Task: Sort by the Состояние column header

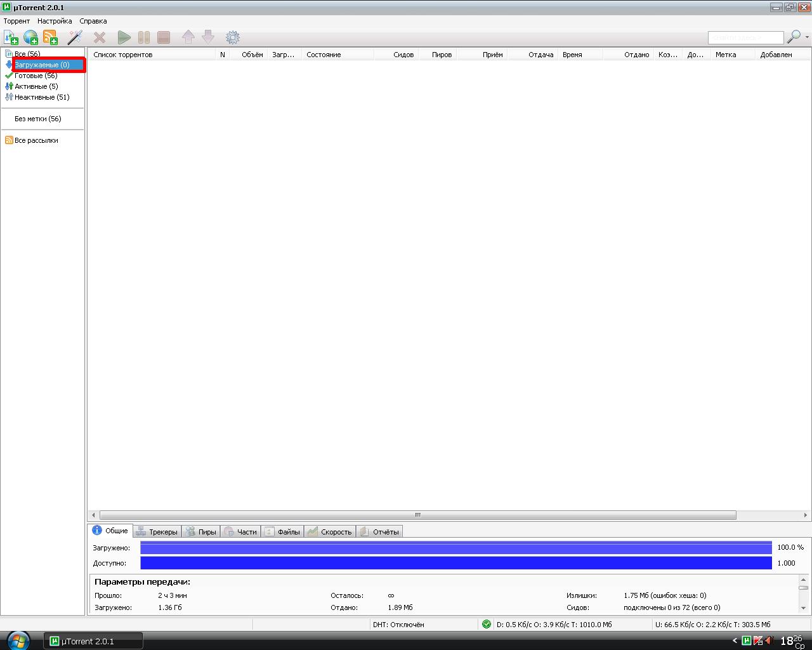Action: pos(338,55)
